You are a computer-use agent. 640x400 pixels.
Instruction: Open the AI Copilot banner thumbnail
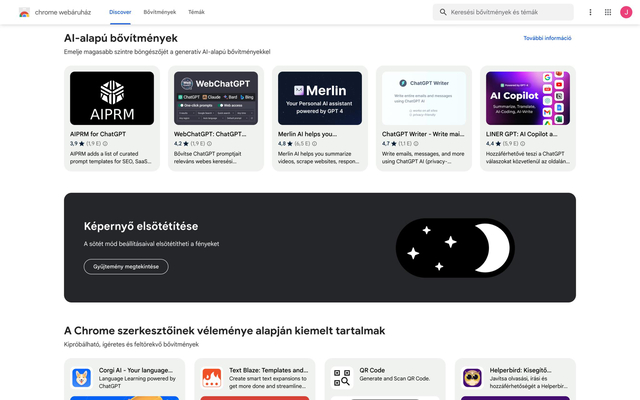528,98
